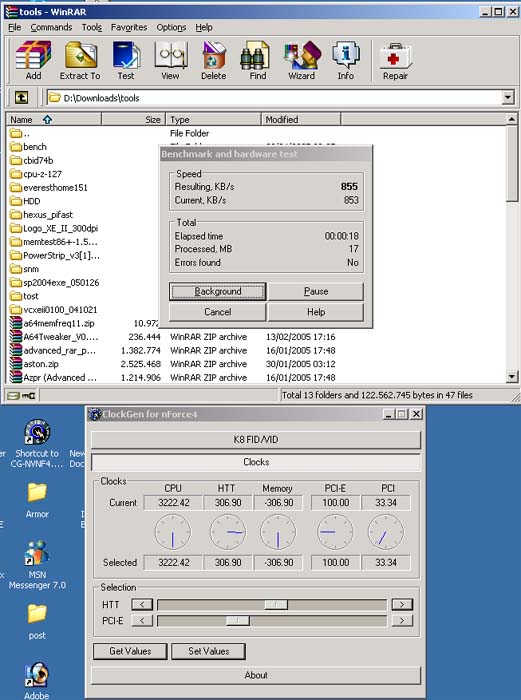Image resolution: width=521 pixels, height=700 pixels.
Task: Sort the list by Size column
Action: pyautogui.click(x=134, y=120)
